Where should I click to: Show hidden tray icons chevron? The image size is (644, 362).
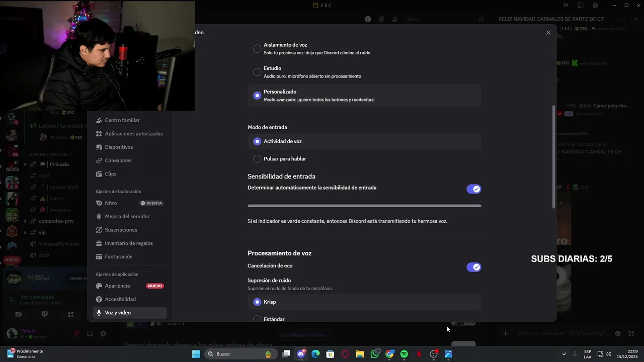tap(563, 354)
